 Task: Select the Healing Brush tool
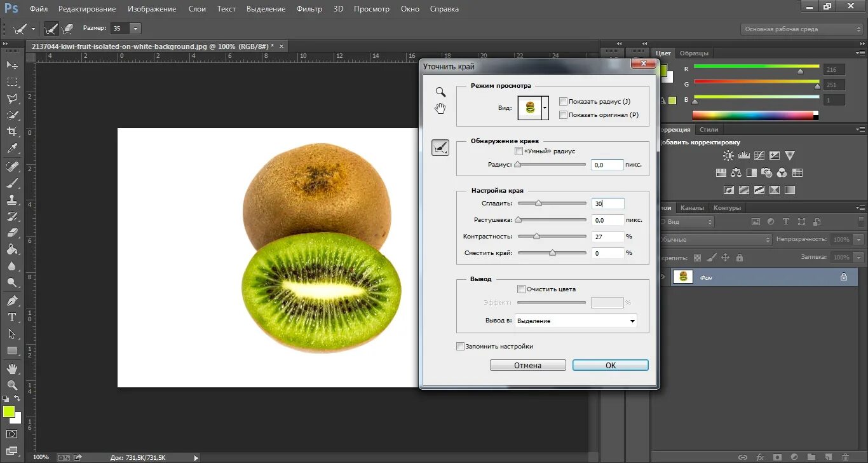(12, 167)
